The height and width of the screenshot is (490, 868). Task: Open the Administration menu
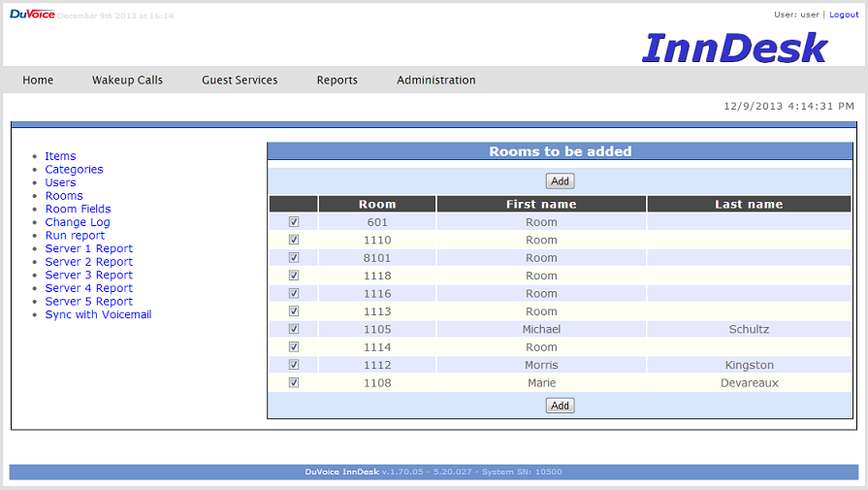(x=436, y=80)
